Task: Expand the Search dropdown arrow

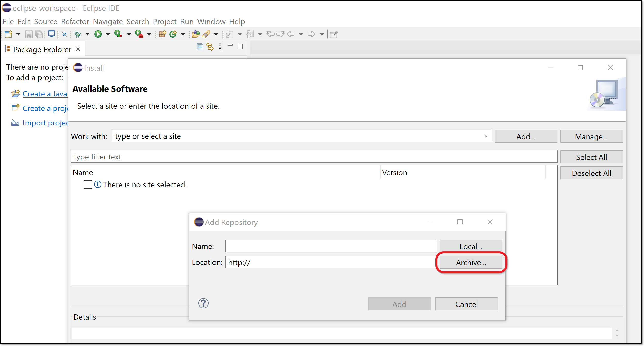Action: [216, 34]
